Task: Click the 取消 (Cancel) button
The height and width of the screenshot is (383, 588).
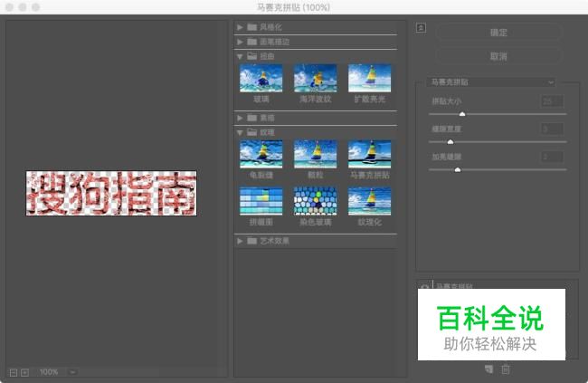Action: click(498, 57)
